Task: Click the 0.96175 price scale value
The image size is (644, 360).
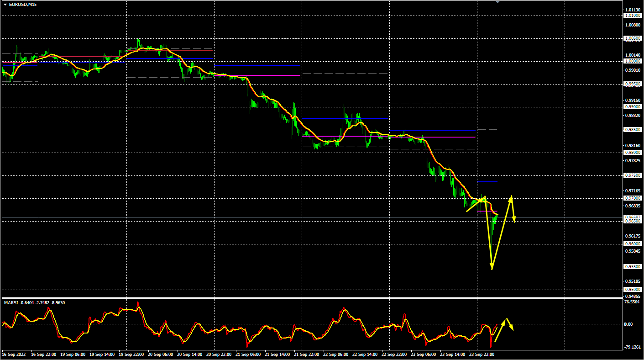Action: tap(632, 236)
